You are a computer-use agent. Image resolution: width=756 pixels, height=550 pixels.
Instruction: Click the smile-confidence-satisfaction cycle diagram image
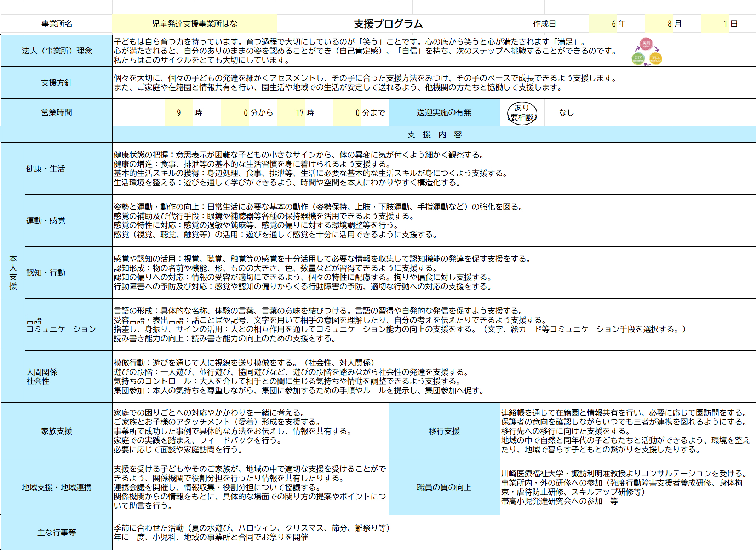coord(647,52)
